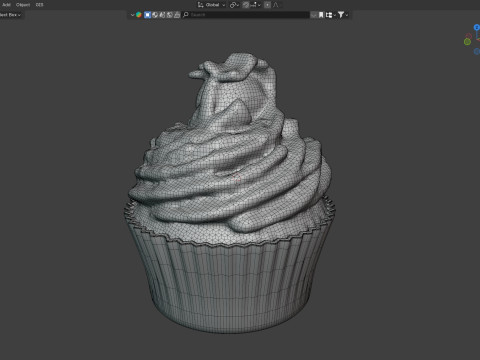Open the funnel filter dropdown

[x=343, y=15]
